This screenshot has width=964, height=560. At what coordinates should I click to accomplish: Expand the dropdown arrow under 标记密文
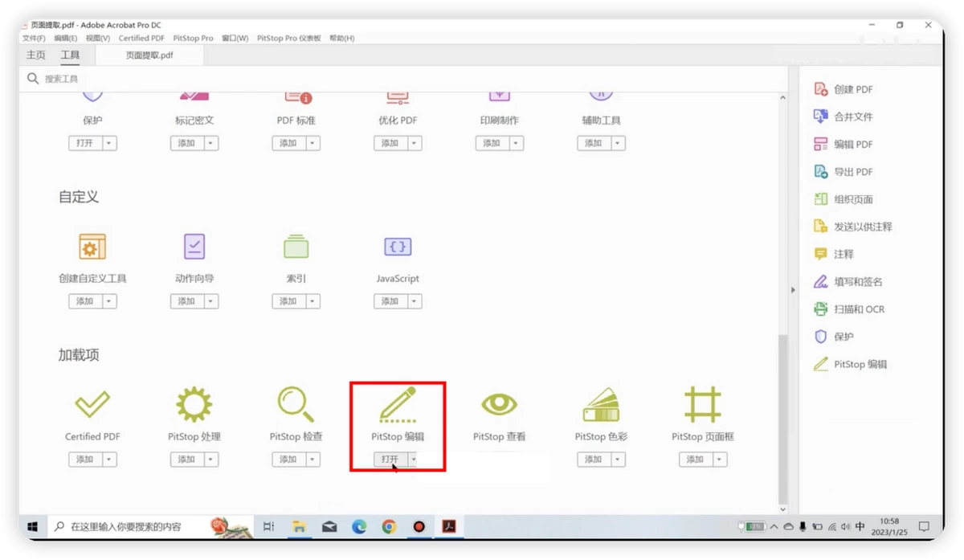pyautogui.click(x=211, y=143)
